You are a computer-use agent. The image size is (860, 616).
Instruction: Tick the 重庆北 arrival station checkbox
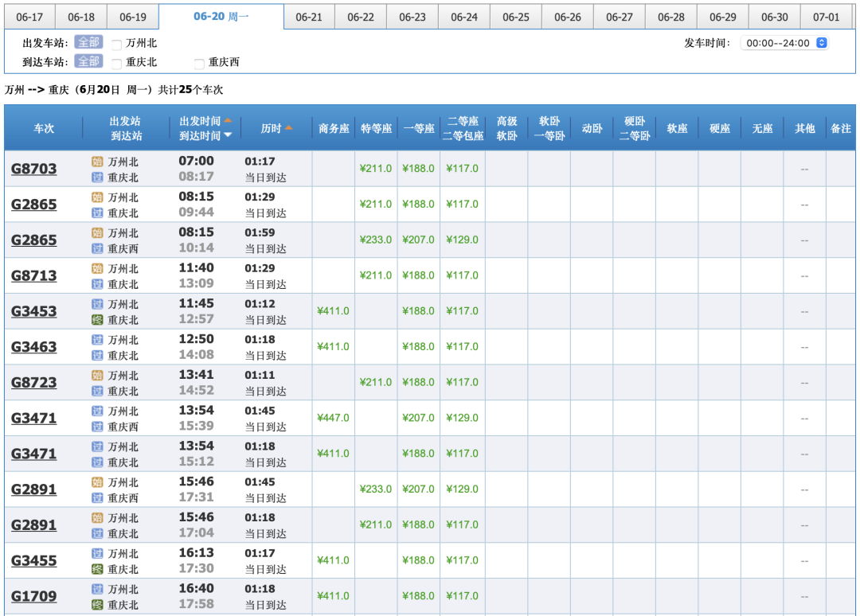point(117,64)
